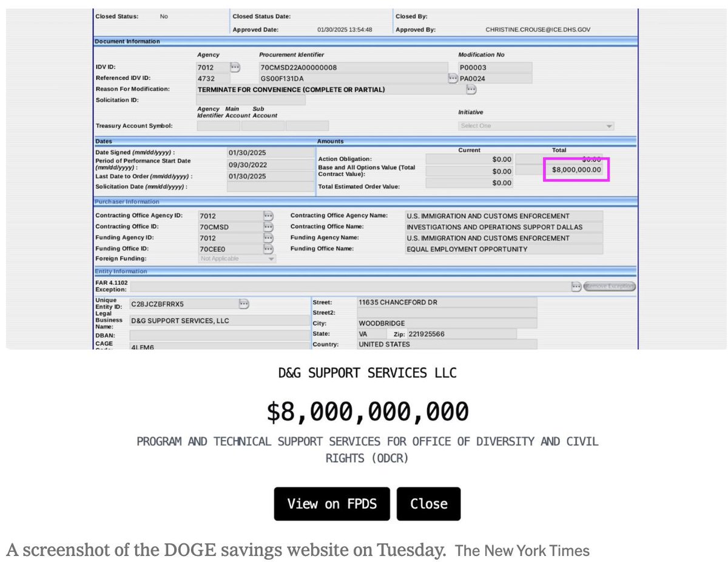Screen dimensions: 728x562
Task: Click the Referenced IDV modification field PA0024
Action: click(495, 78)
